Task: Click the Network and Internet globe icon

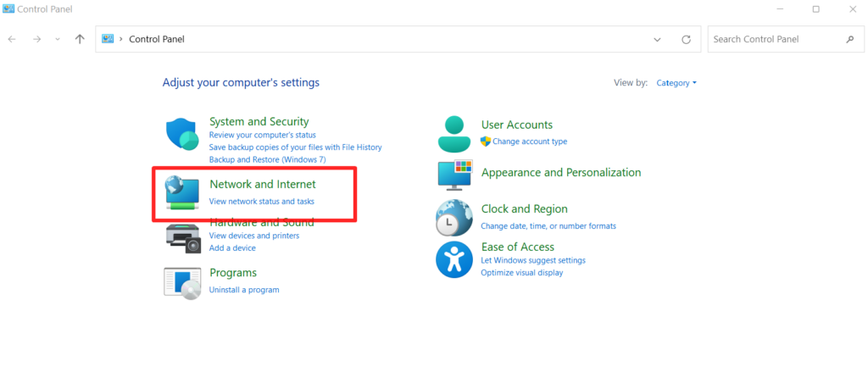Action: (182, 192)
